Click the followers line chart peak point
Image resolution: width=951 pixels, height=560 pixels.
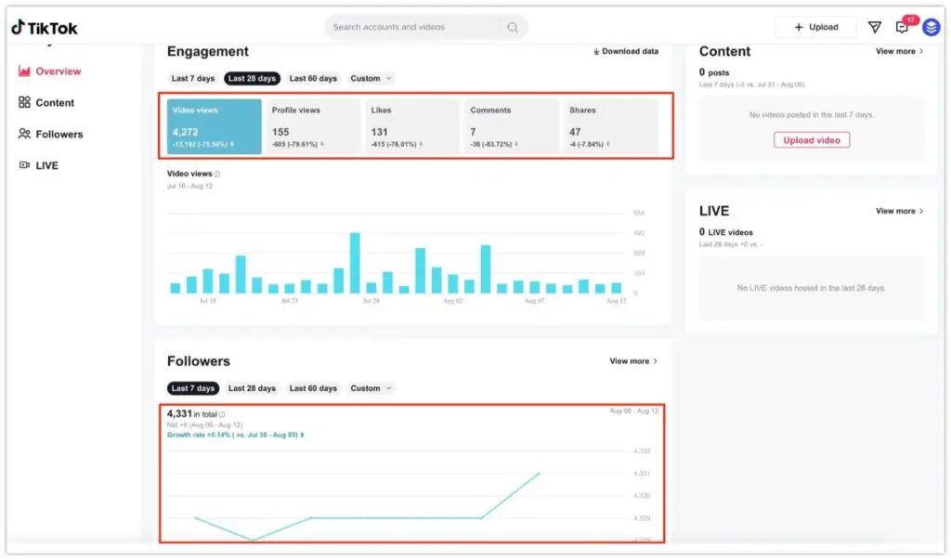539,474
